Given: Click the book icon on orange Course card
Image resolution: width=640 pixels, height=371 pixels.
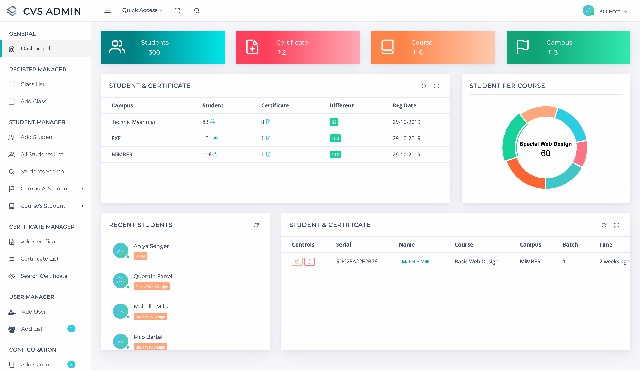Looking at the screenshot, I should 387,47.
